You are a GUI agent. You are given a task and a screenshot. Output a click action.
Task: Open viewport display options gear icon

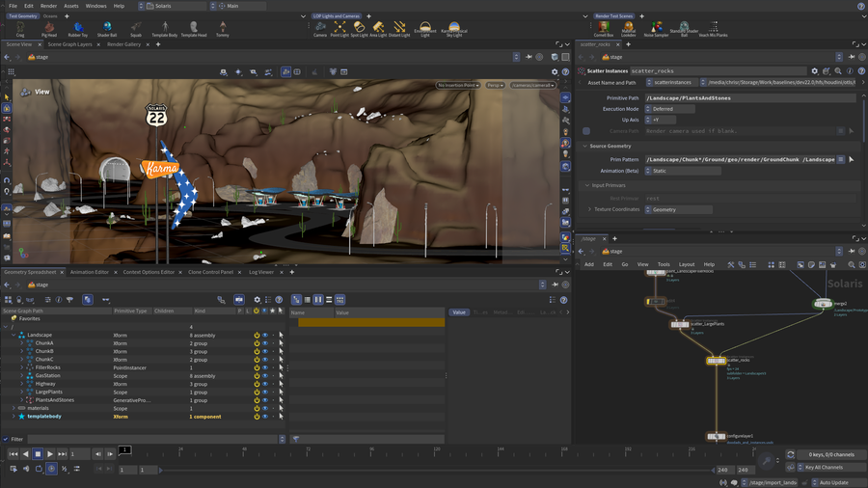[x=555, y=72]
